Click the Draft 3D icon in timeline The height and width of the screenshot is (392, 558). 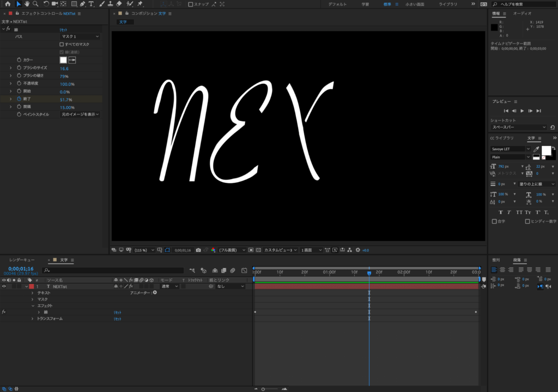point(204,271)
